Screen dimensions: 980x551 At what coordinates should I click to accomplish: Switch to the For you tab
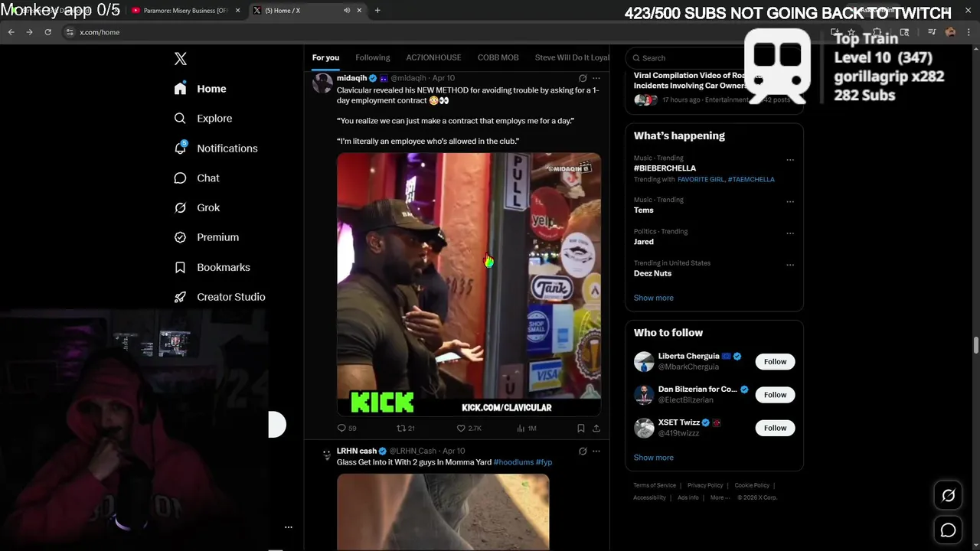pos(325,57)
